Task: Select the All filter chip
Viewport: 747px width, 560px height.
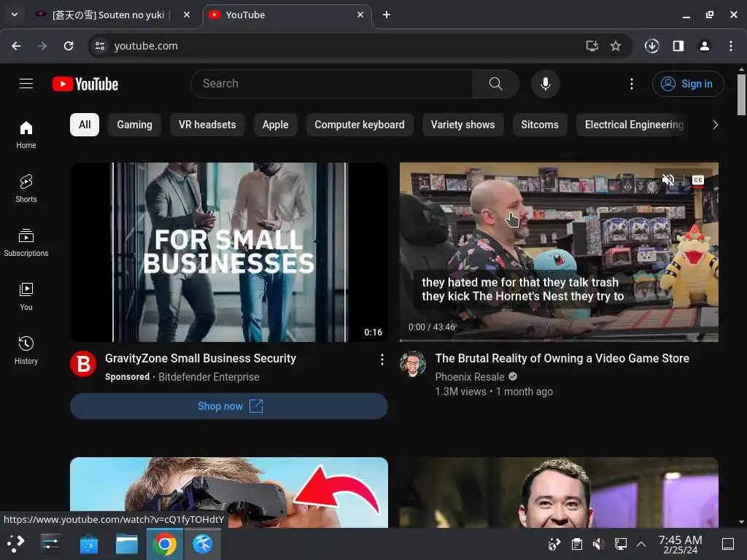Action: click(85, 125)
